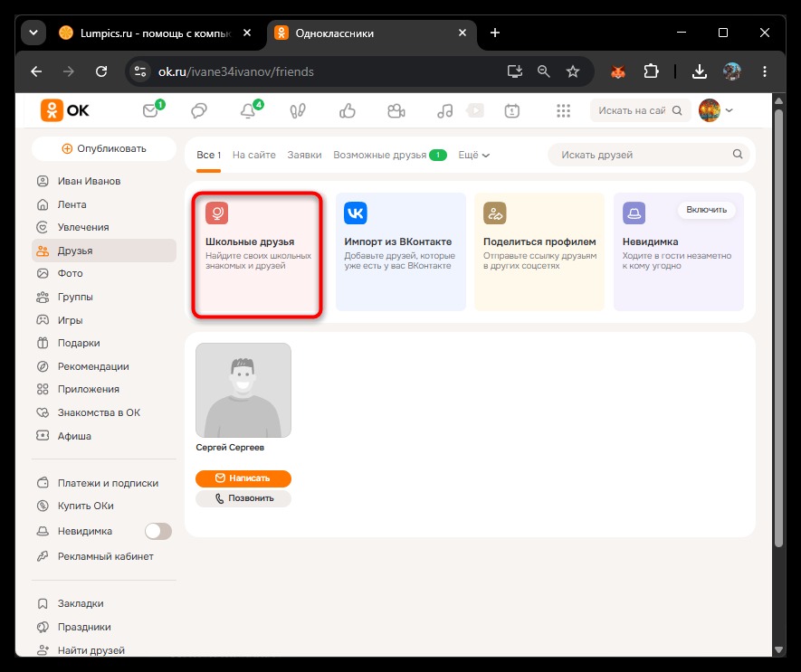Image resolution: width=801 pixels, height=672 pixels.
Task: Open the Поделиться профилем card
Action: coord(539,252)
